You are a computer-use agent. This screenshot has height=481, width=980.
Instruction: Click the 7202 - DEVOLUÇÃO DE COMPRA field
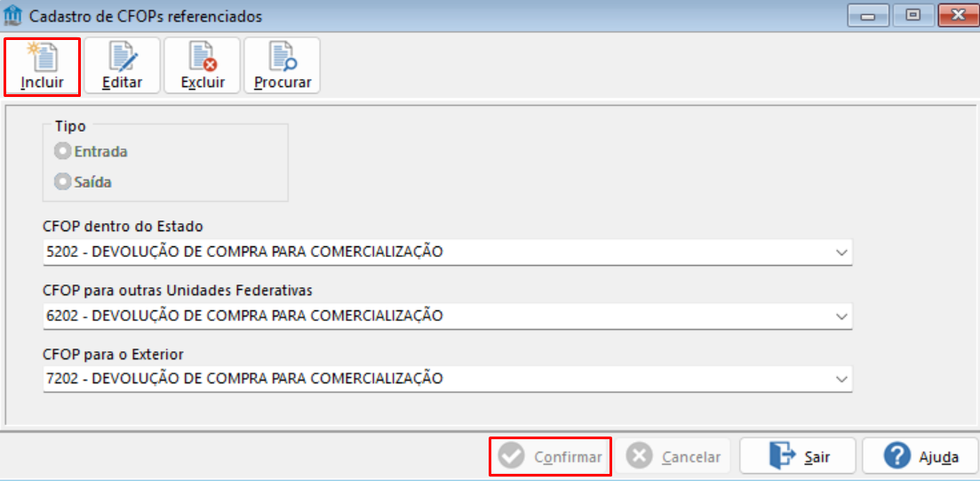coord(448,379)
